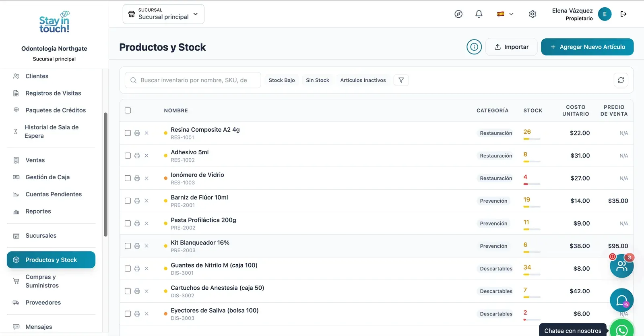
Task: Toggle the Sin Stock filter
Action: tap(318, 80)
